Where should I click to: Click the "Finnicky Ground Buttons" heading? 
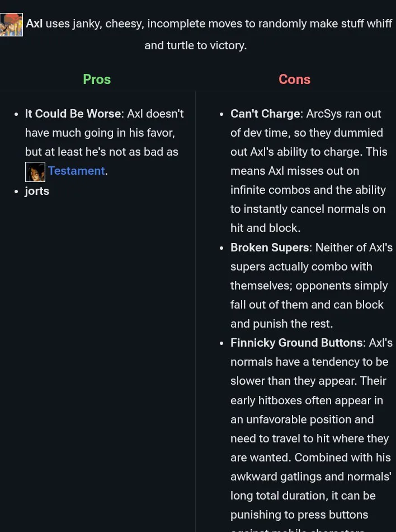coord(296,343)
